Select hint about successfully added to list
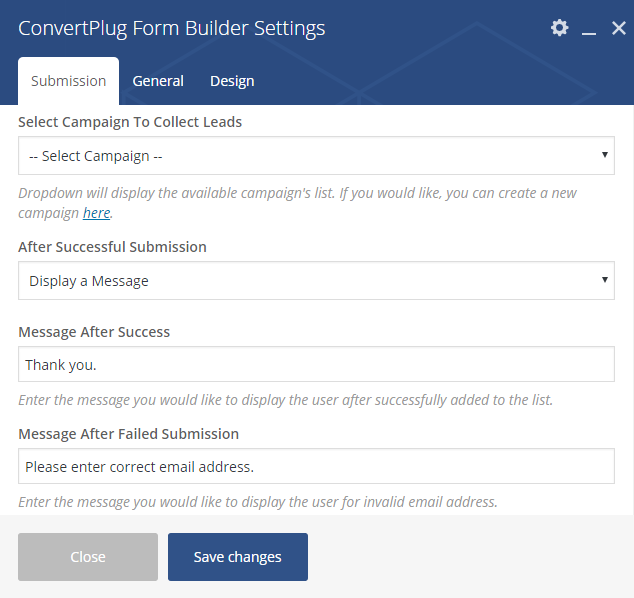This screenshot has height=598, width=634. pos(285,400)
